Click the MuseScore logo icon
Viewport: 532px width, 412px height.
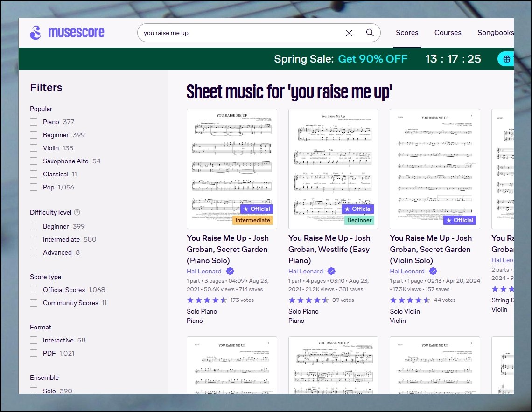point(35,33)
